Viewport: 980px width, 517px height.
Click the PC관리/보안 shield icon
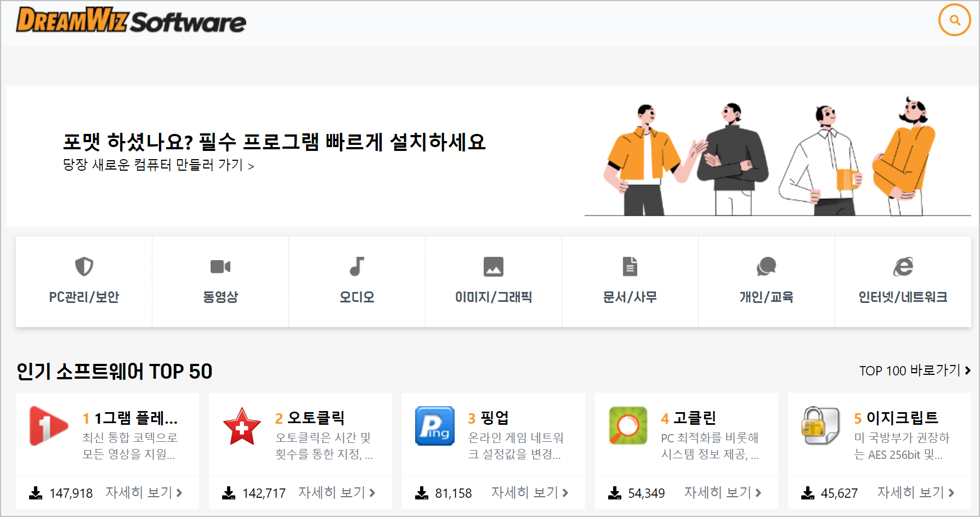84,267
